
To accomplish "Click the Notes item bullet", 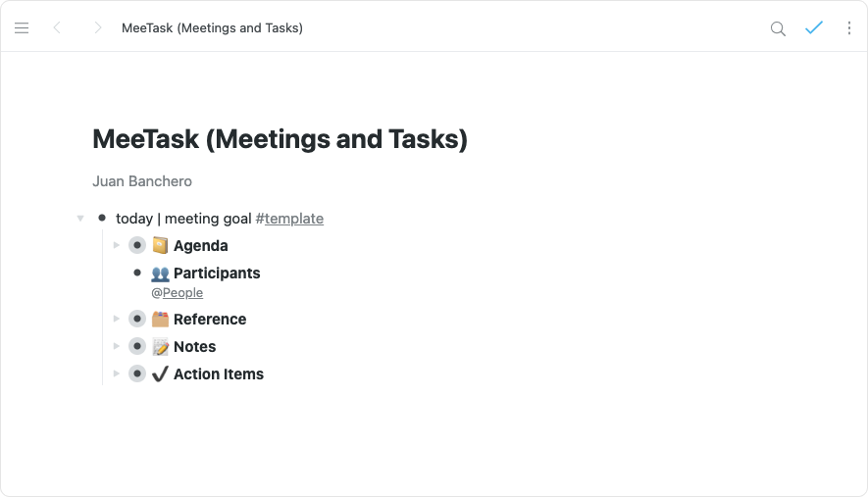I will pos(137,346).
